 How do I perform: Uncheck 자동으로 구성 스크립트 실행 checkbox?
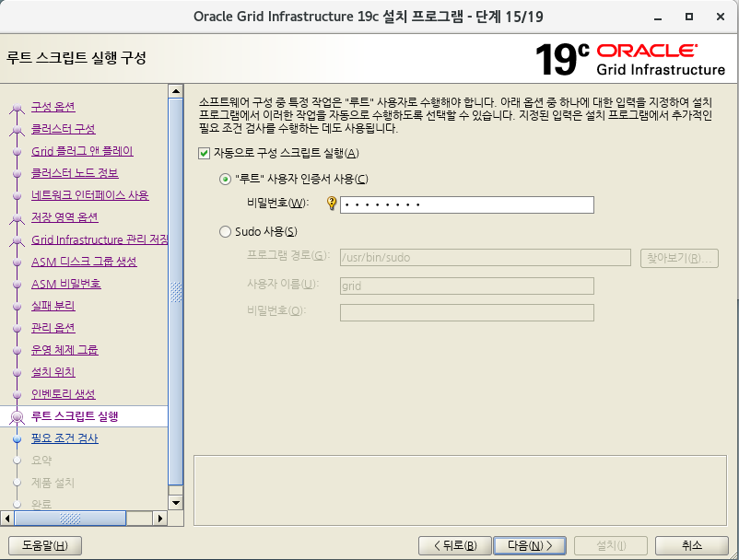click(x=204, y=153)
